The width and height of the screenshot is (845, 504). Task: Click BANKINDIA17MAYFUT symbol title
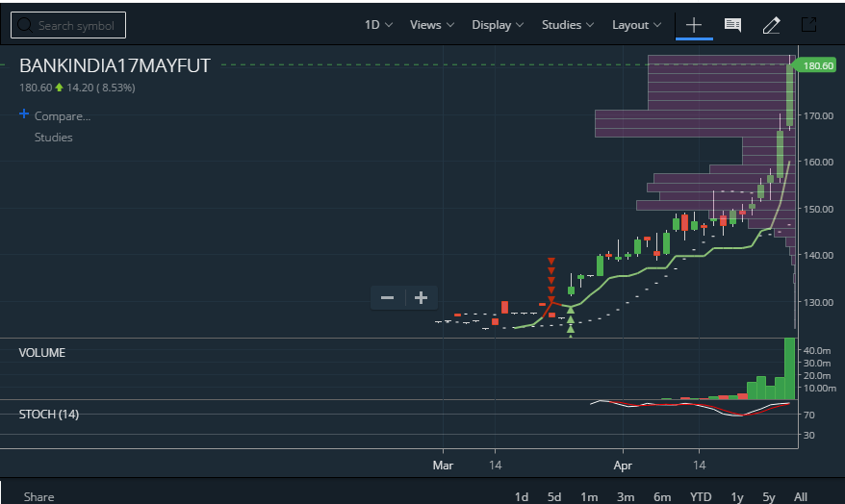point(115,65)
